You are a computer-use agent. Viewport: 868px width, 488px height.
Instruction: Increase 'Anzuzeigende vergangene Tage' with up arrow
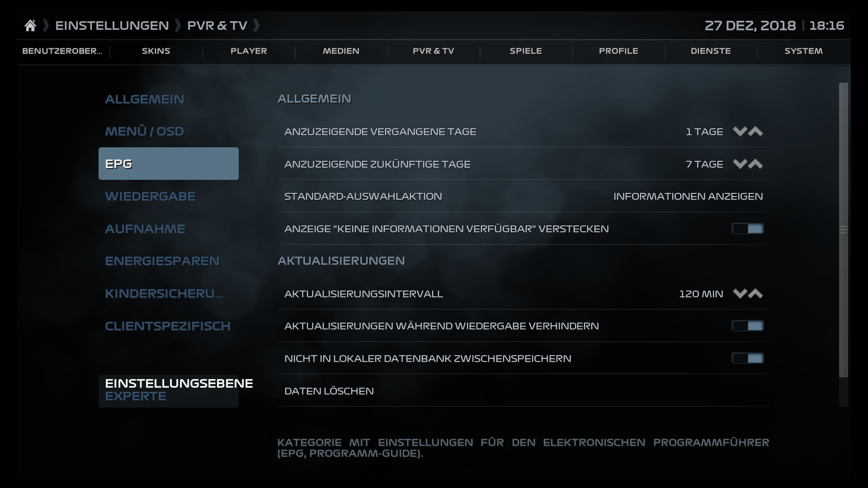tap(756, 132)
